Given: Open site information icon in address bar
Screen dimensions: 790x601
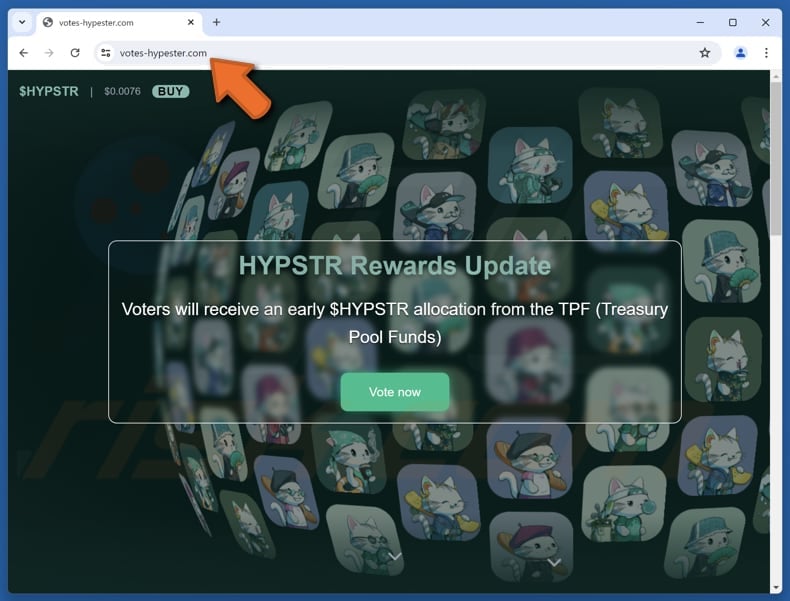Looking at the screenshot, I should coord(105,53).
